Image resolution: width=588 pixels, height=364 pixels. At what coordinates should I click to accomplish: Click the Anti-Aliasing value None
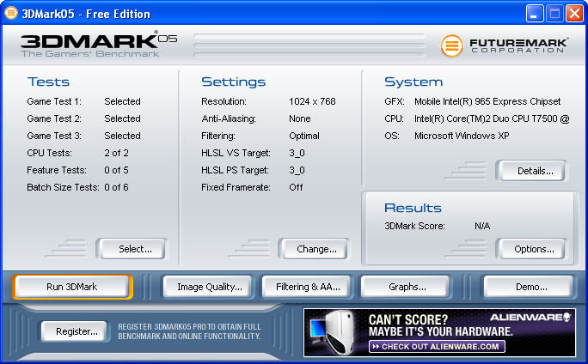click(300, 118)
